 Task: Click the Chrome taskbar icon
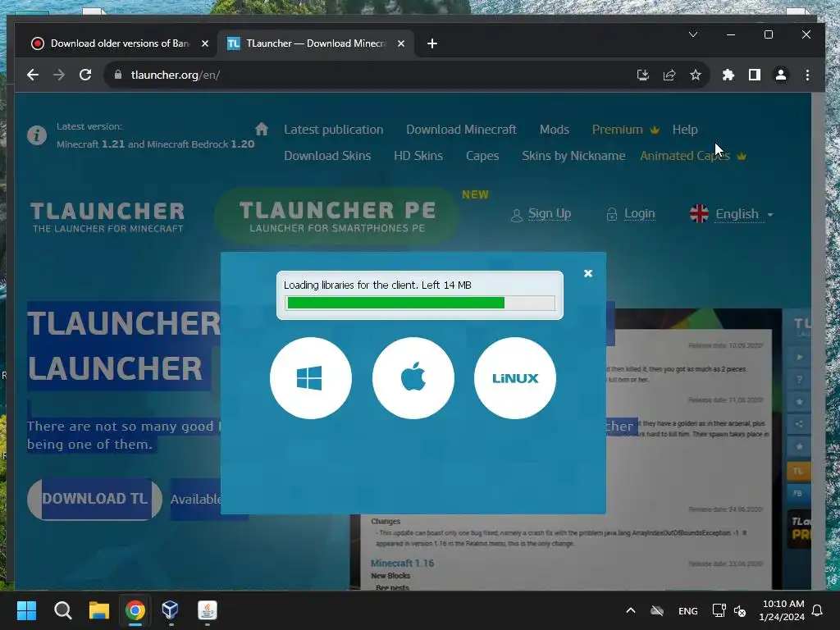[135, 610]
